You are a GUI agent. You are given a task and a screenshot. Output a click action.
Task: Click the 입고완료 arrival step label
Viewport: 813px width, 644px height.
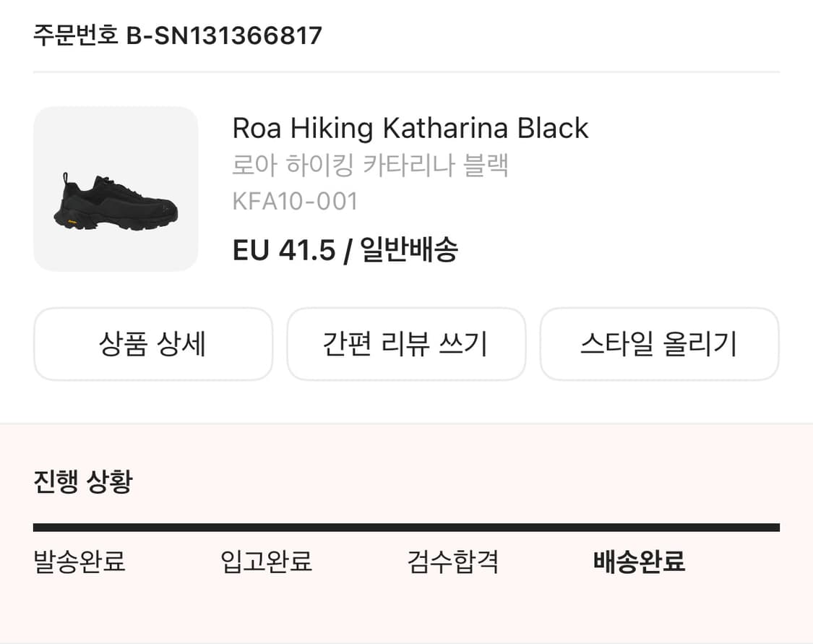pyautogui.click(x=266, y=562)
